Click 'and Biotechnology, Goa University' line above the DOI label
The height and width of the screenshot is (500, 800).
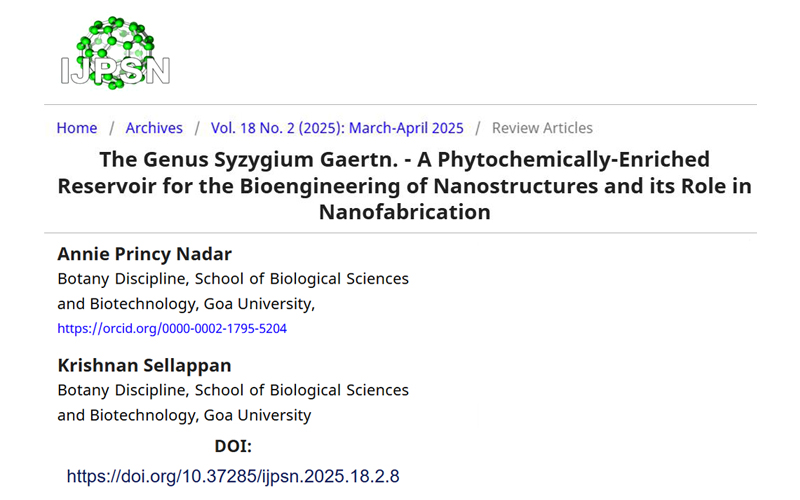click(x=184, y=415)
